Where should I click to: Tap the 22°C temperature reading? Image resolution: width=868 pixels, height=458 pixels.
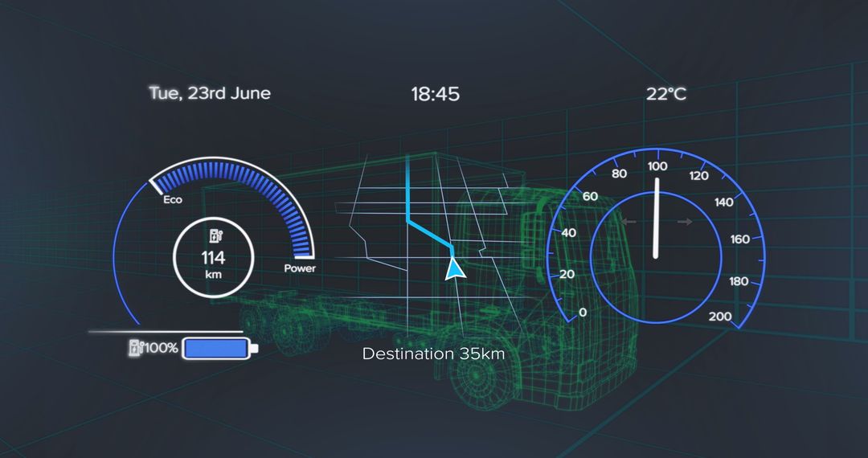pos(666,94)
